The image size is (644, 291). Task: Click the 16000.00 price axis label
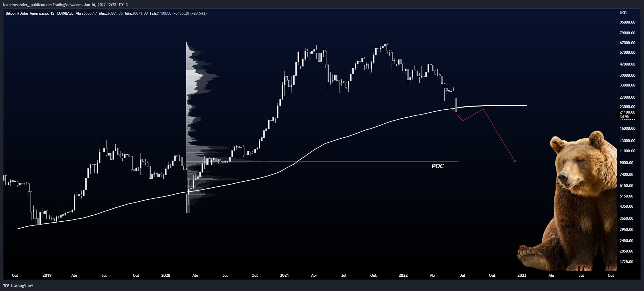pyautogui.click(x=627, y=128)
